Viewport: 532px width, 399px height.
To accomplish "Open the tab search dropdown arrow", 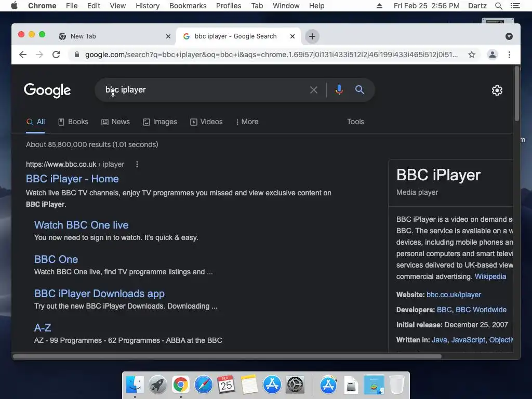I will tap(509, 36).
